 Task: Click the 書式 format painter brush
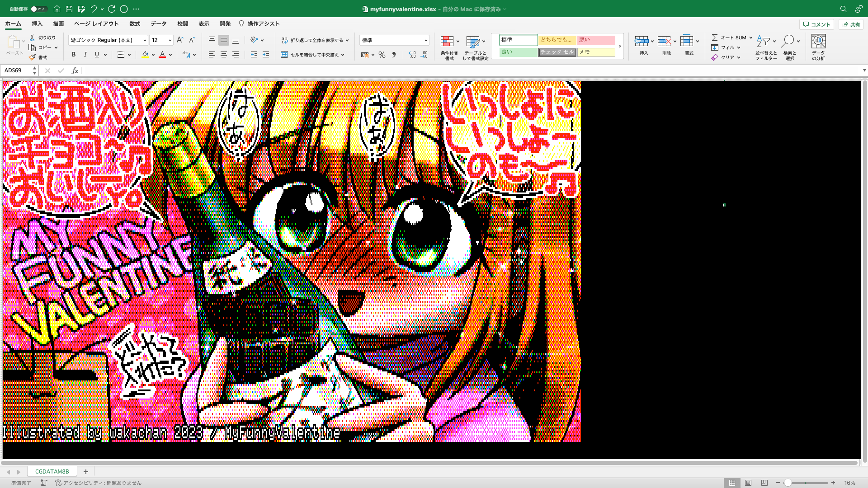(38, 57)
